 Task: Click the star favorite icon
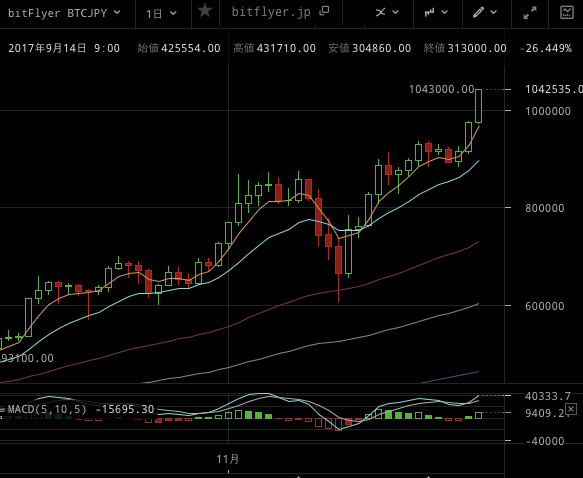pyautogui.click(x=205, y=11)
